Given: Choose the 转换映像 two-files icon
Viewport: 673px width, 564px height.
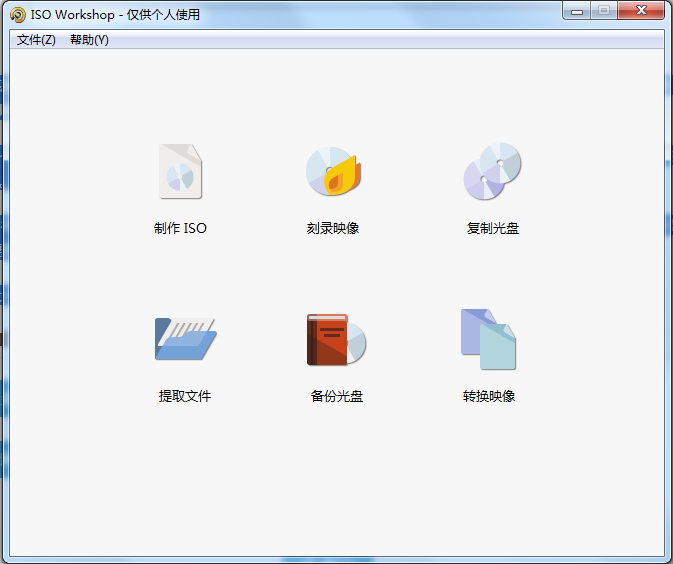Looking at the screenshot, I should click(x=488, y=339).
